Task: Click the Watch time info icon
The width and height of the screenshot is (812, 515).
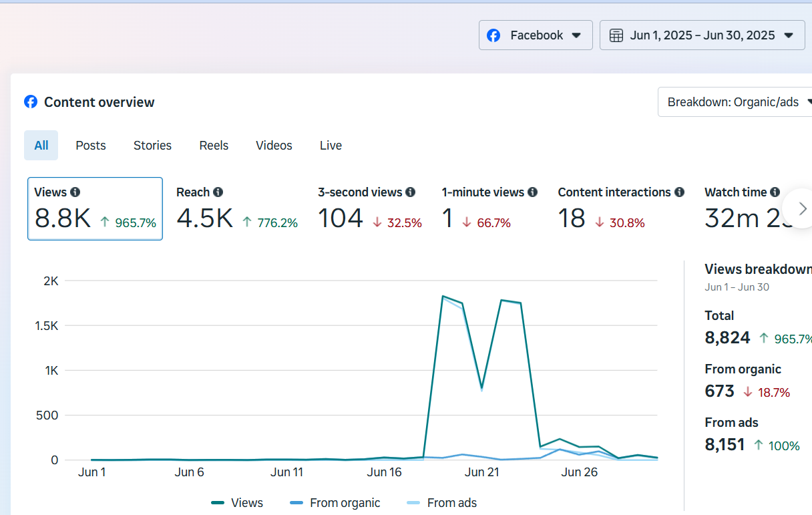Action: coord(775,192)
